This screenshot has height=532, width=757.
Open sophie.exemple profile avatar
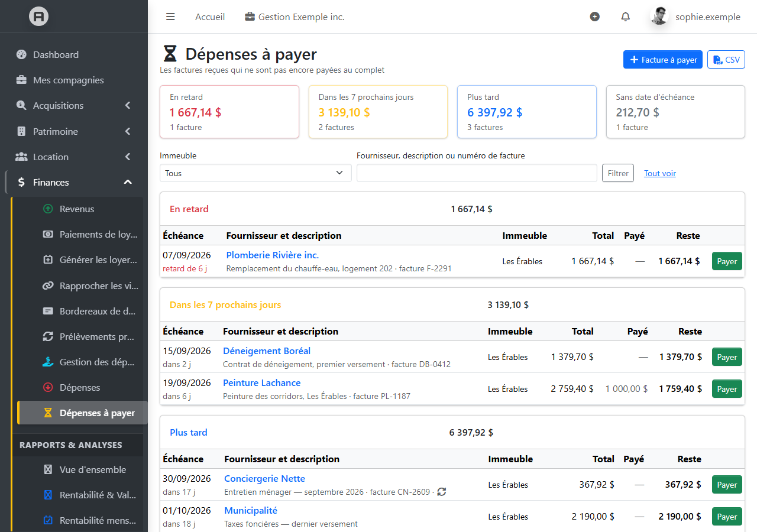click(x=659, y=17)
